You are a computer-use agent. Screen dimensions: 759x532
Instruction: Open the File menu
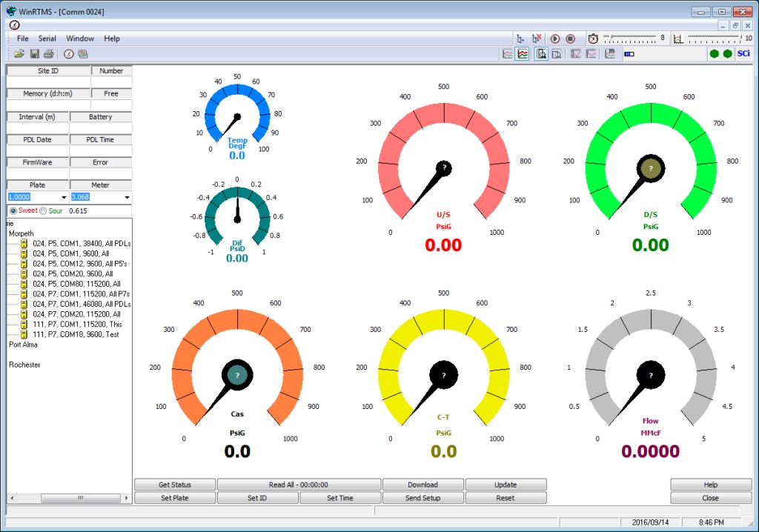click(23, 39)
